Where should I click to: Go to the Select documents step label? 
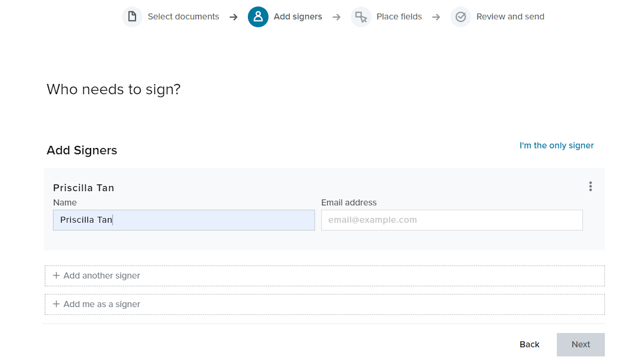point(183,17)
